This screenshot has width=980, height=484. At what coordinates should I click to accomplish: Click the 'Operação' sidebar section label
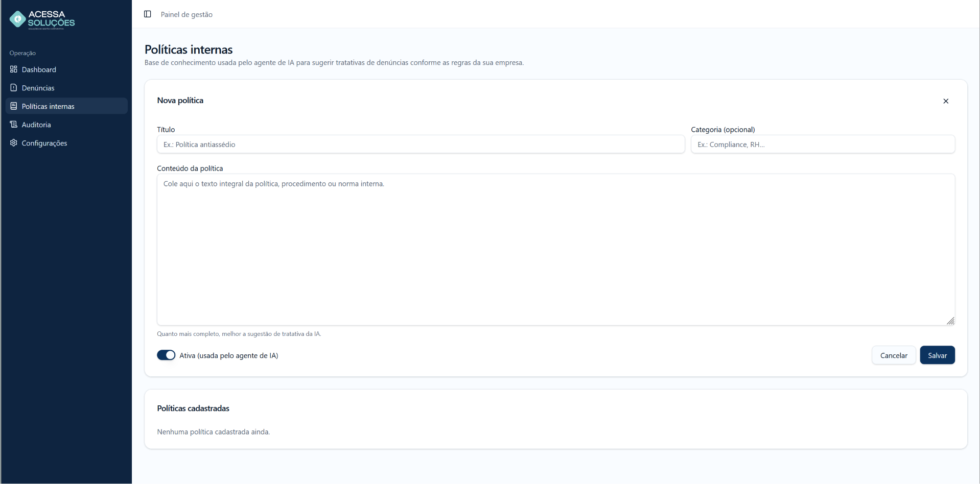tap(22, 53)
